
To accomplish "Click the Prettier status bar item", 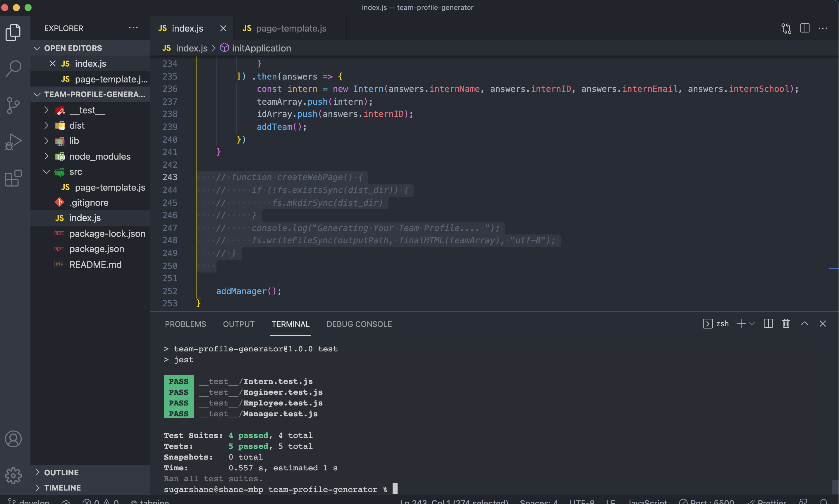I will tap(766, 501).
